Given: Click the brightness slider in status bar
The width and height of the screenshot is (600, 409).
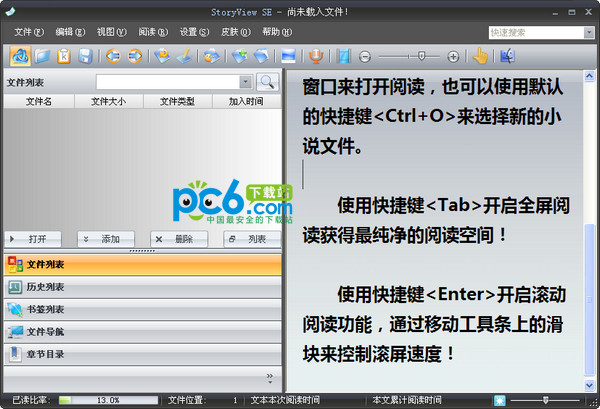Looking at the screenshot, I should (546, 400).
